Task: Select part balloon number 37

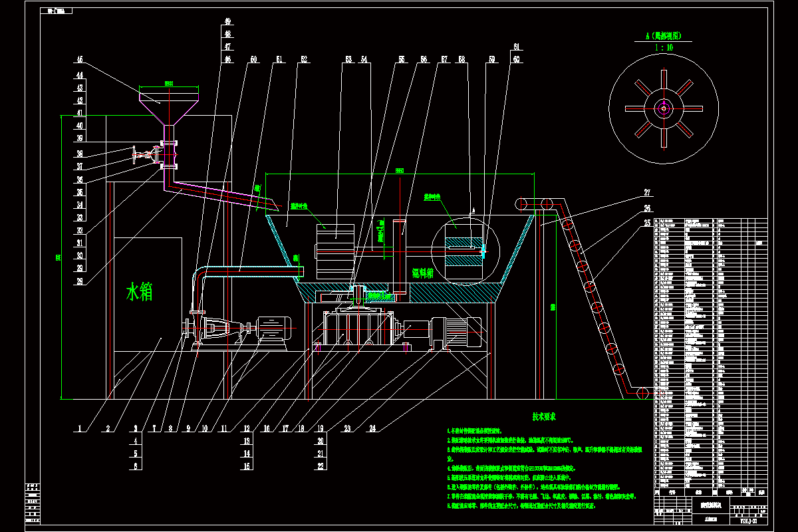Action: (x=79, y=166)
